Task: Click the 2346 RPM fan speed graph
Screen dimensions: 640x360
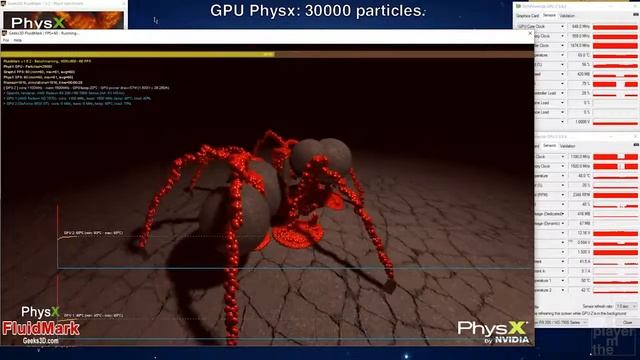Action: click(615, 196)
